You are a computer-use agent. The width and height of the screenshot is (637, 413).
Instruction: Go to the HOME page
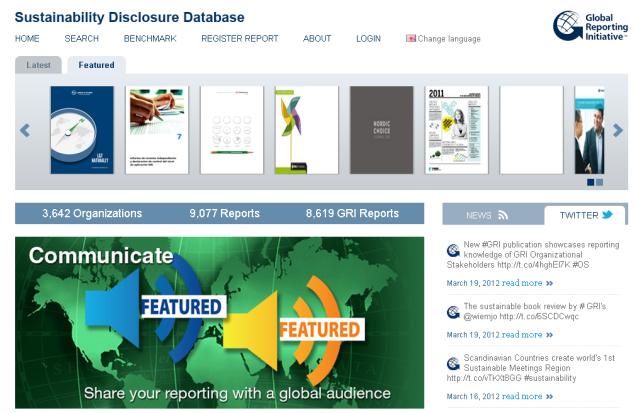coord(27,39)
